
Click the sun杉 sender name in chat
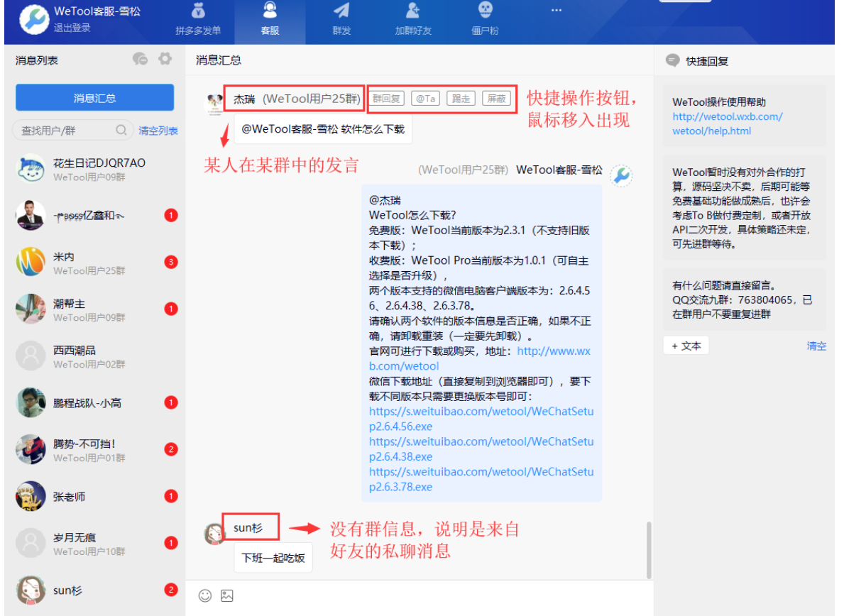(x=248, y=528)
